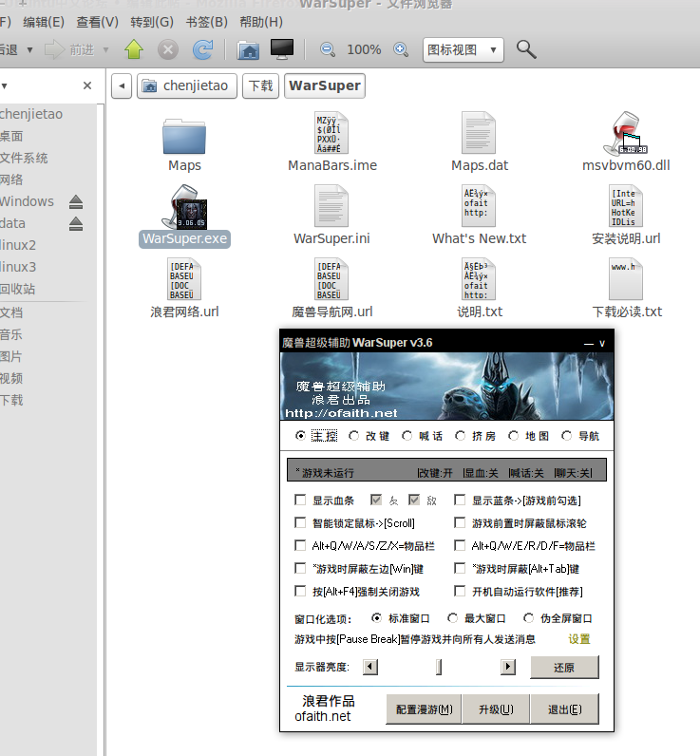Select the WarSuper.exe application icon

tap(184, 206)
